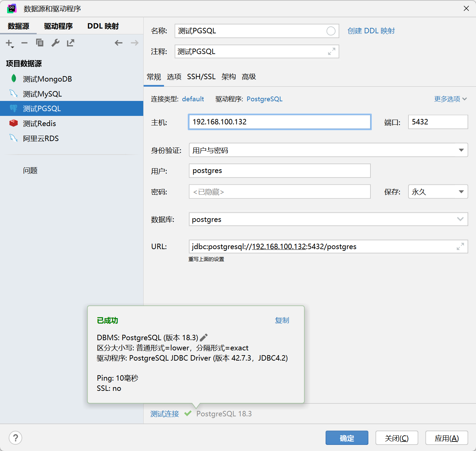Screen dimensions: 476x451
Task: Click the 测试MySQL dolphin icon
Action: [14, 93]
